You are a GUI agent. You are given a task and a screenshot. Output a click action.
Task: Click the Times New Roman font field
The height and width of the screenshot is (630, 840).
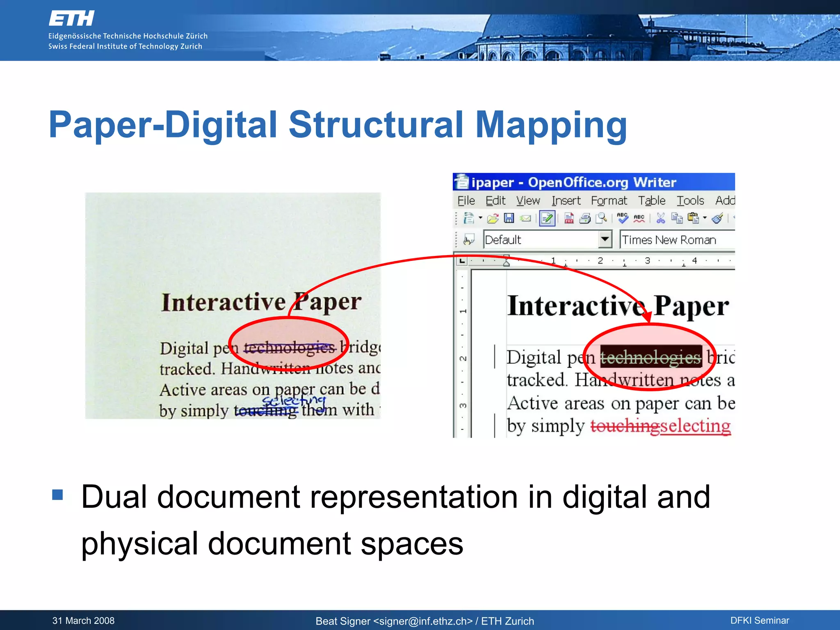tap(677, 240)
